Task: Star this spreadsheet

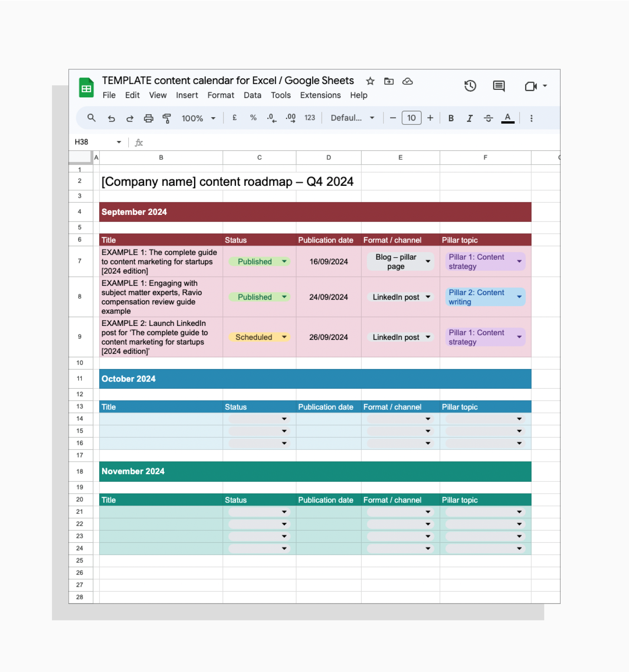Action: pyautogui.click(x=370, y=81)
